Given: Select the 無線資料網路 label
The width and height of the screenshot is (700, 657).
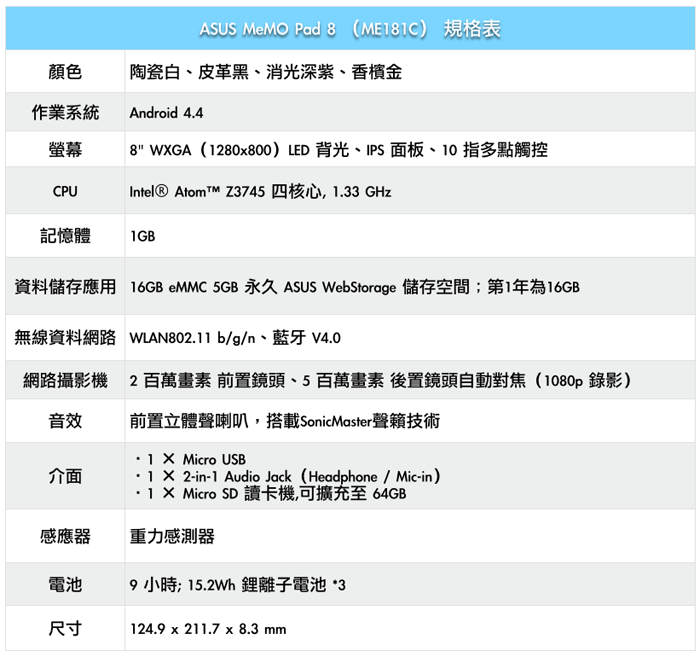Looking at the screenshot, I should pyautogui.click(x=65, y=337).
